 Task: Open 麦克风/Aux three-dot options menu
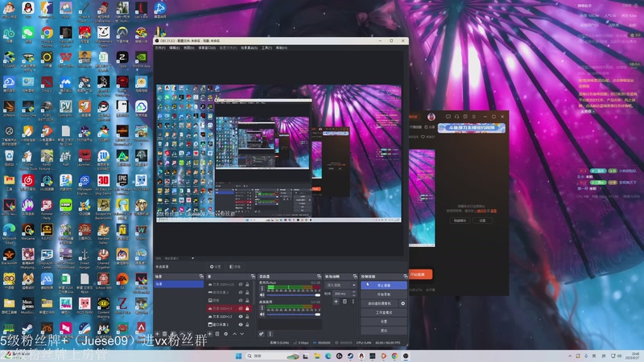click(x=262, y=288)
